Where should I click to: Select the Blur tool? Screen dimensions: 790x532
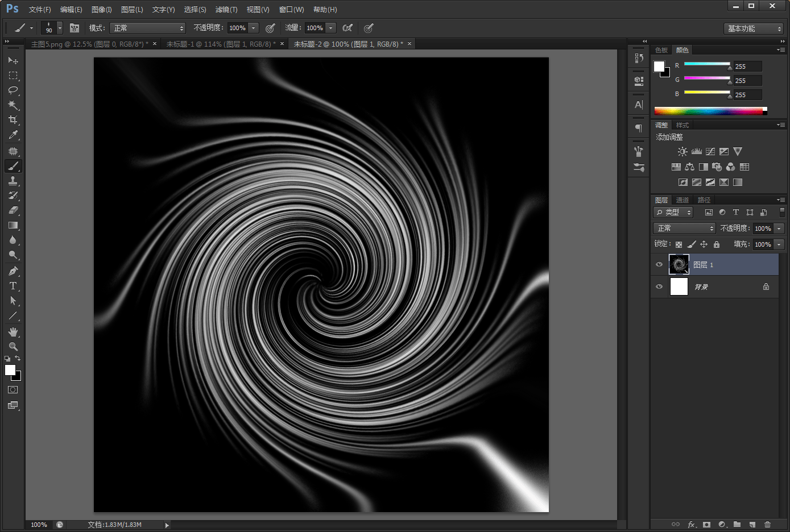pos(13,240)
